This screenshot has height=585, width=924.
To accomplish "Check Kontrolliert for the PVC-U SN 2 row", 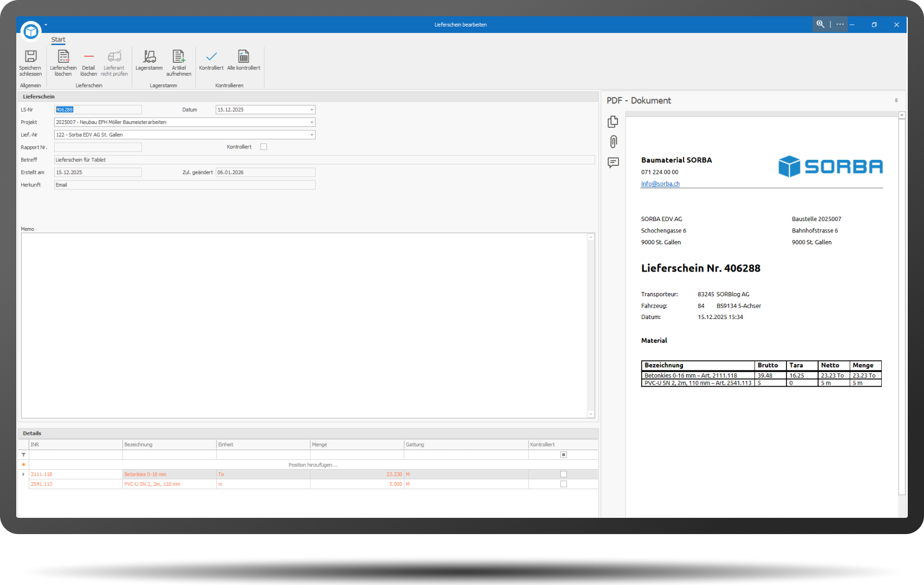I will (x=563, y=484).
